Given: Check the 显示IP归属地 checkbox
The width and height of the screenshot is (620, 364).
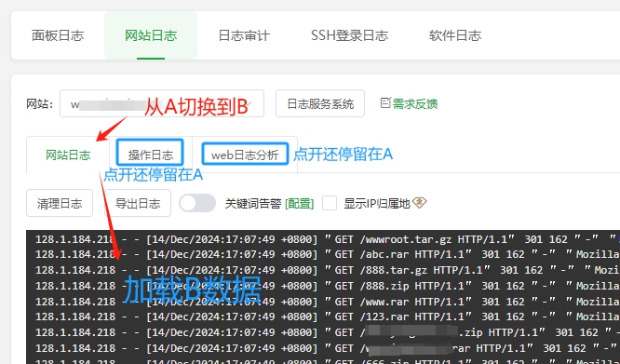Looking at the screenshot, I should tap(330, 203).
